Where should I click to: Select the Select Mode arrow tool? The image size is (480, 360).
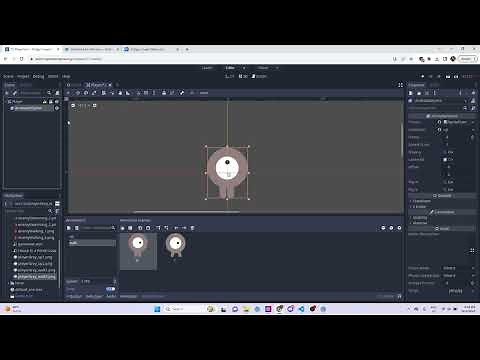(69, 93)
